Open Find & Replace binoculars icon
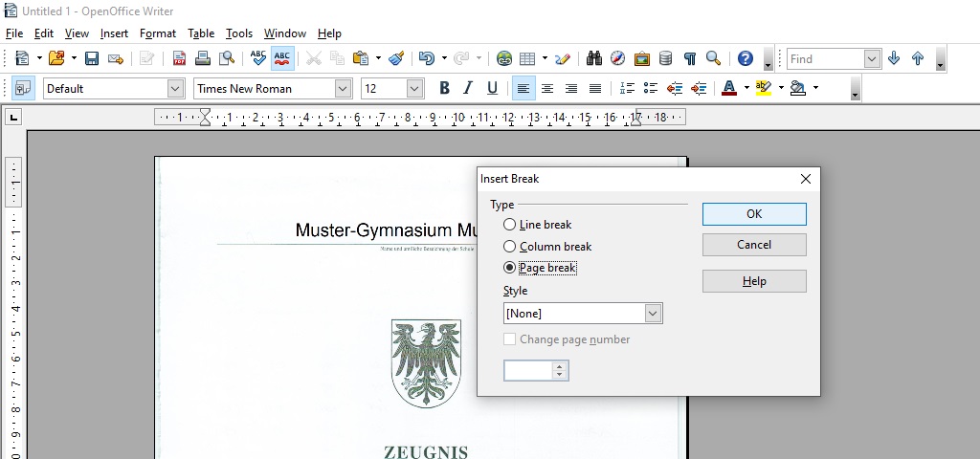The height and width of the screenshot is (459, 980). [594, 58]
